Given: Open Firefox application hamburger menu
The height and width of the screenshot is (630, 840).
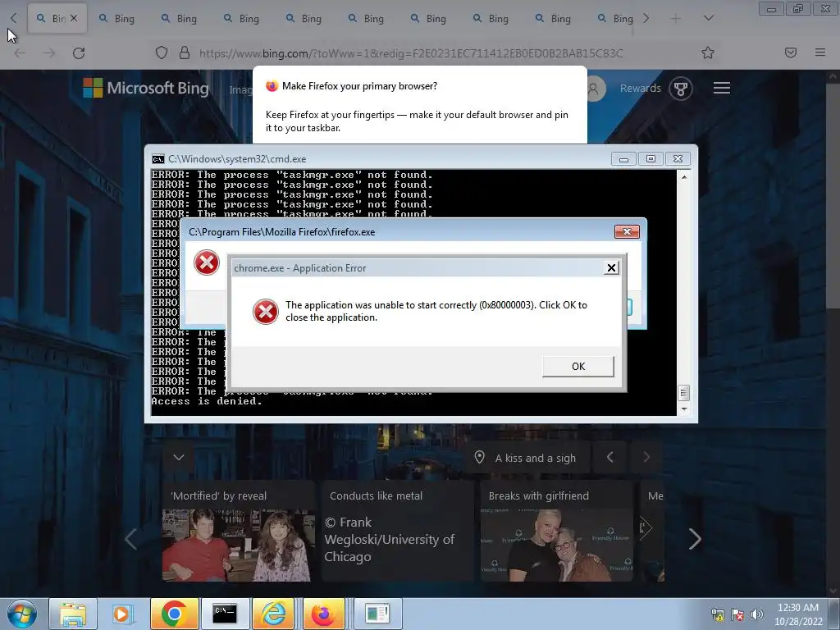Looking at the screenshot, I should (x=819, y=52).
